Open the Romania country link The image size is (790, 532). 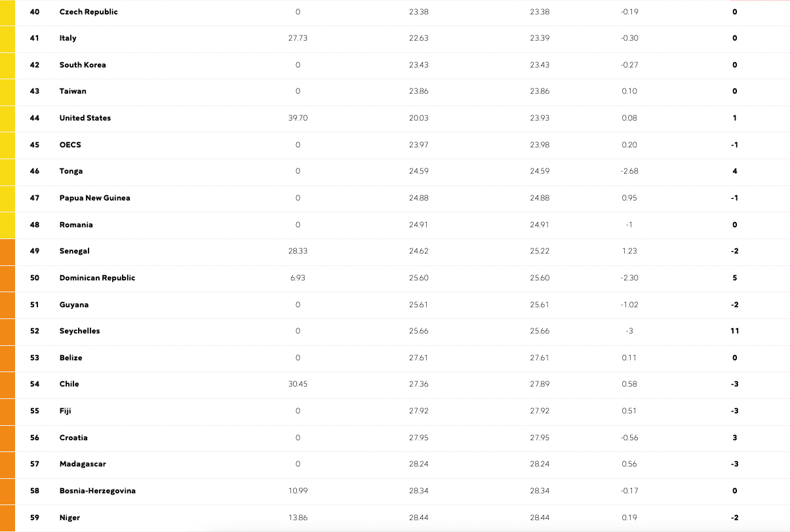(x=76, y=225)
